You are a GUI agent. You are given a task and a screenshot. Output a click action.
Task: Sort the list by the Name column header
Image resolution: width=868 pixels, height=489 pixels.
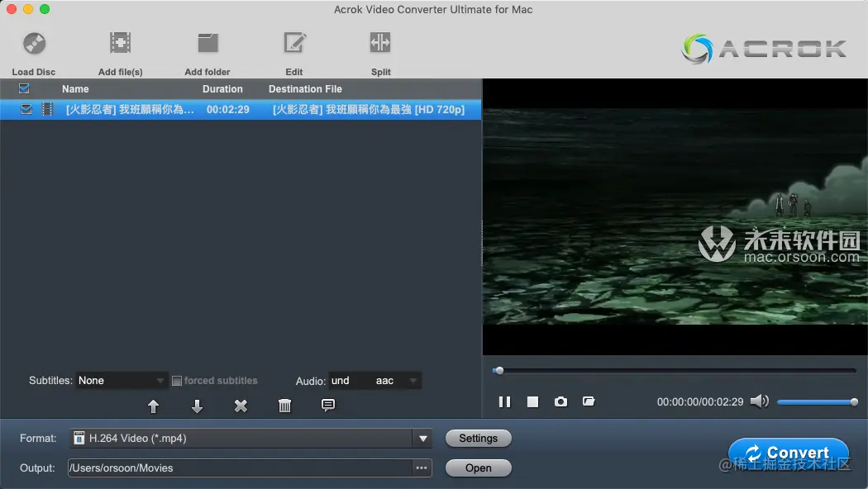[x=75, y=89]
